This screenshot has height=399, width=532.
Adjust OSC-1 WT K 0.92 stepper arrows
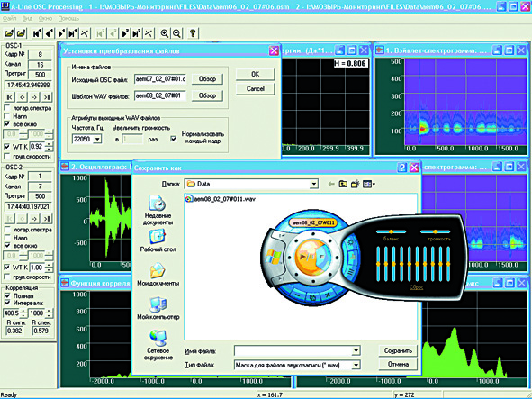click(50, 147)
